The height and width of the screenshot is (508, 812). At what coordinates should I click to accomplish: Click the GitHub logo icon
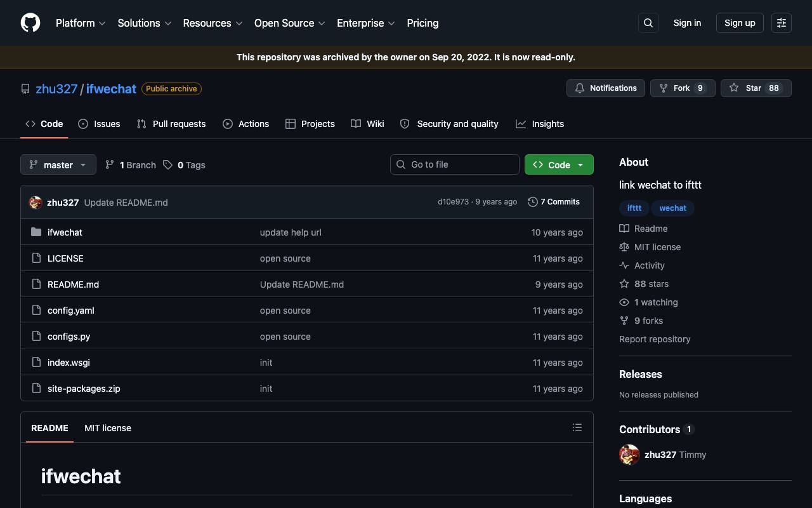(30, 23)
